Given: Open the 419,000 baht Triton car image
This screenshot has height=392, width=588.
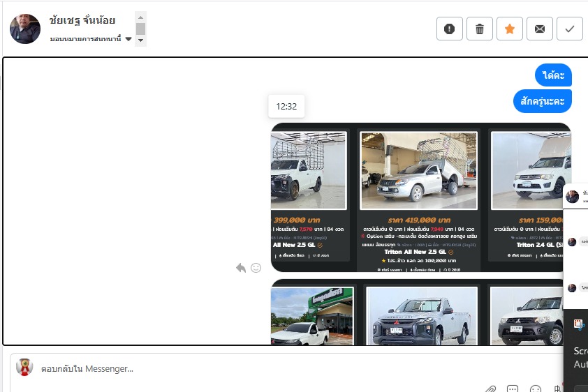Looking at the screenshot, I should point(418,171).
